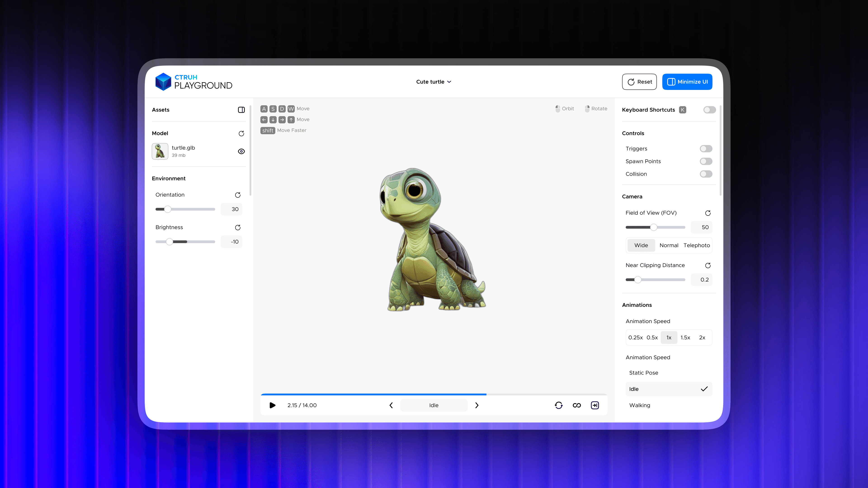Open the Cute turtle dropdown
Screen dimensions: 868x488
tap(434, 82)
